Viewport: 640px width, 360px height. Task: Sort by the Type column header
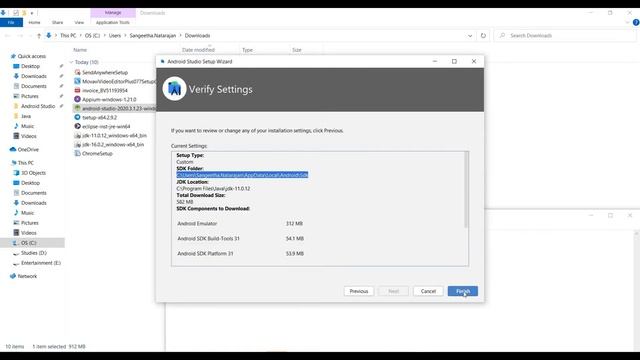click(247, 50)
